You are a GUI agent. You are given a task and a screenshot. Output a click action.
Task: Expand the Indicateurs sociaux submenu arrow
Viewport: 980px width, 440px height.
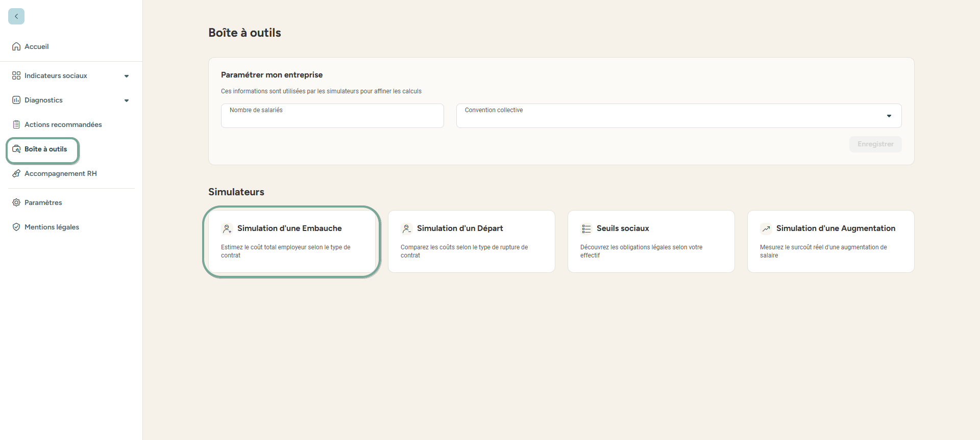[x=127, y=76]
